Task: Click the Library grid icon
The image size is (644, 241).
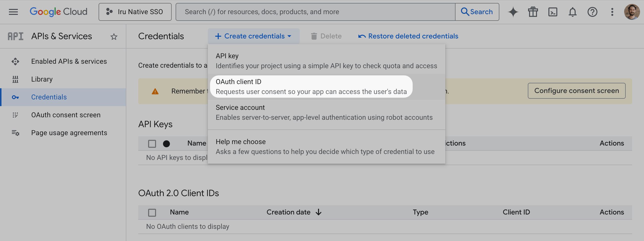Action: (15, 79)
